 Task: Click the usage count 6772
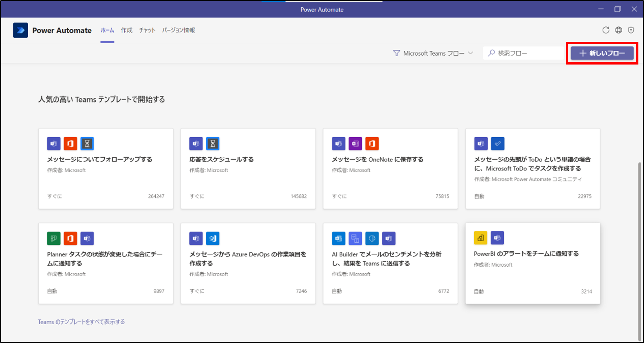[444, 291]
